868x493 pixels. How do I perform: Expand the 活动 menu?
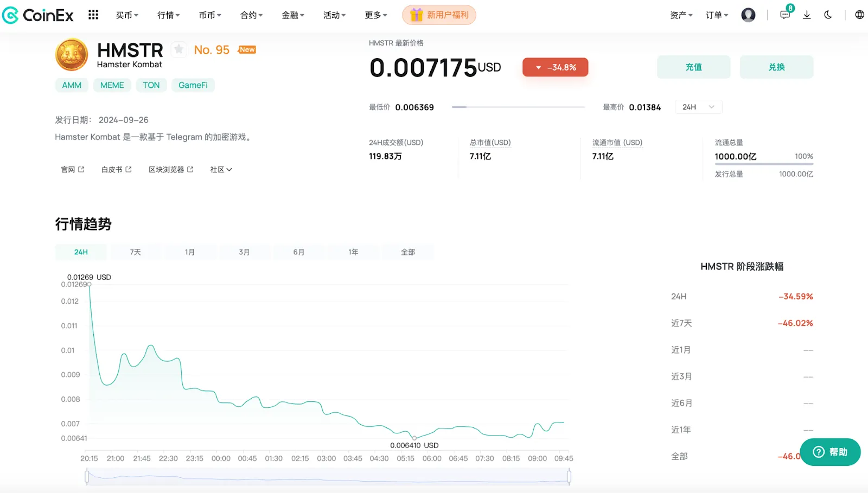(334, 15)
